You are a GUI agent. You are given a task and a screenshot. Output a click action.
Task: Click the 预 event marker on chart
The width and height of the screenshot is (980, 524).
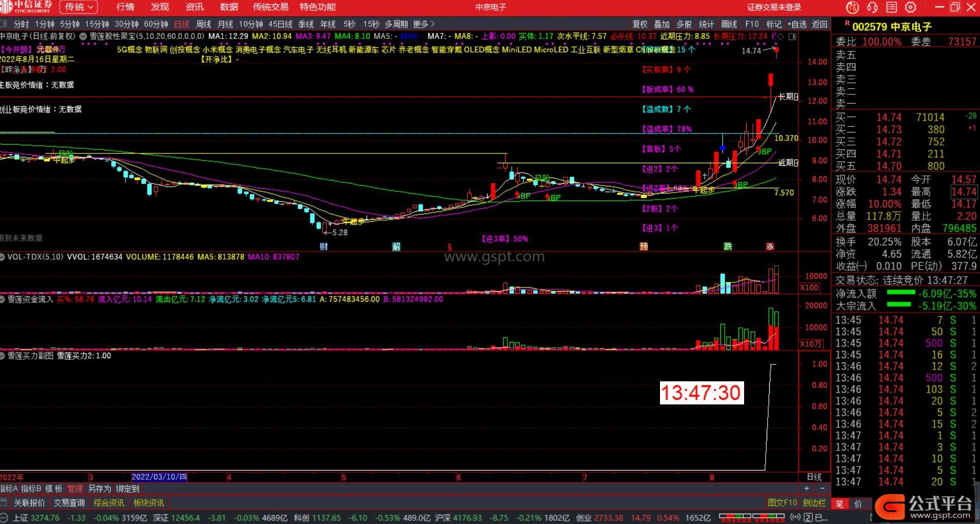tap(644, 246)
